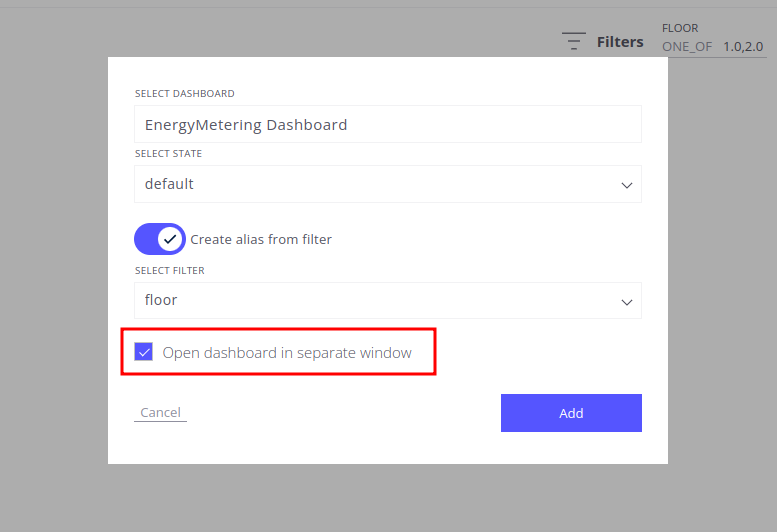
Task: Click the SELECT STATE field label
Action: pyautogui.click(x=168, y=154)
